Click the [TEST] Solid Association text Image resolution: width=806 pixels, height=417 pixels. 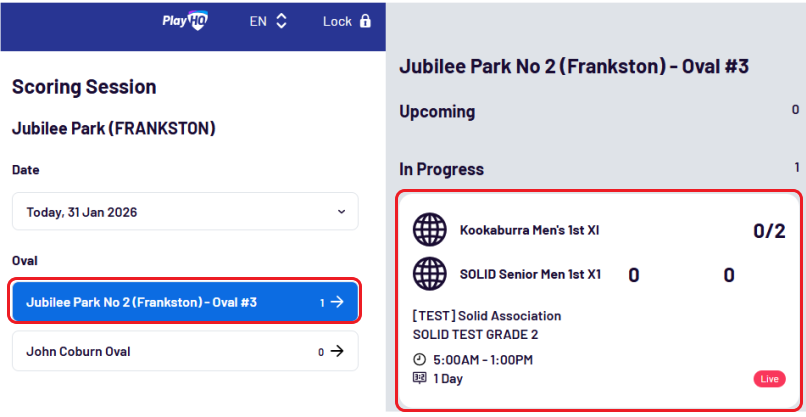coord(486,316)
